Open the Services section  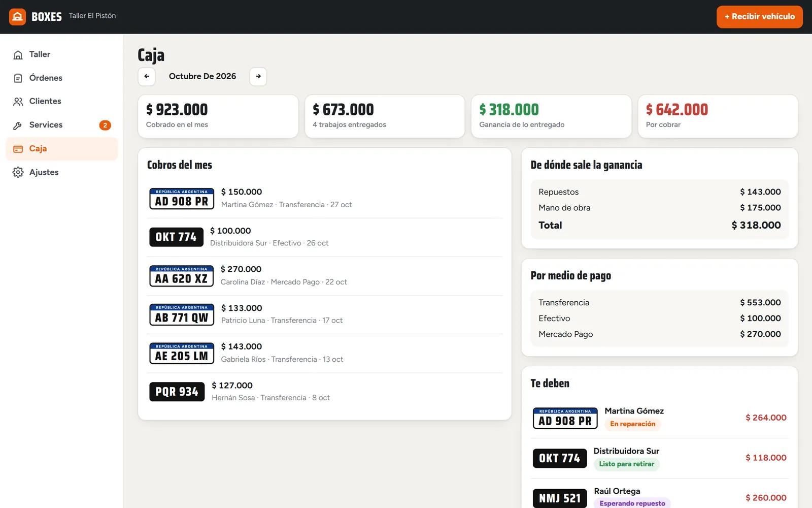coord(61,125)
